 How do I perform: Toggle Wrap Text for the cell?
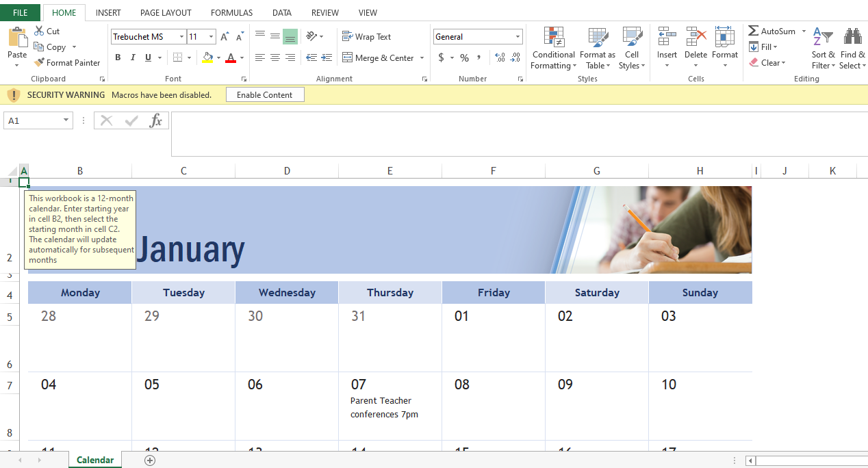pyautogui.click(x=366, y=37)
